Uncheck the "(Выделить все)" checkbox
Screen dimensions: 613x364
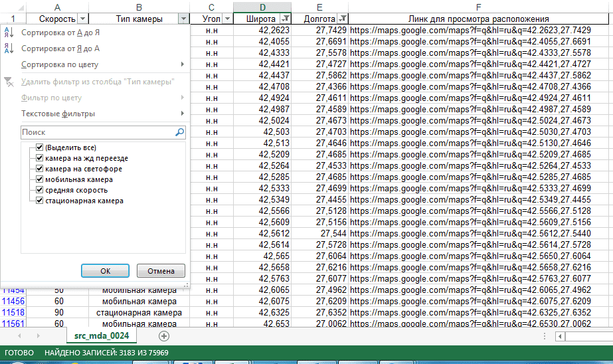click(40, 147)
